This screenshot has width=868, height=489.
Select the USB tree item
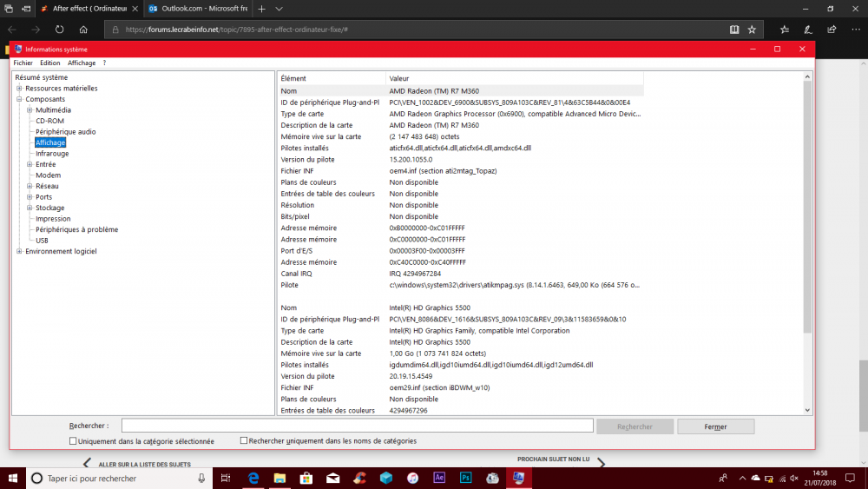point(42,241)
